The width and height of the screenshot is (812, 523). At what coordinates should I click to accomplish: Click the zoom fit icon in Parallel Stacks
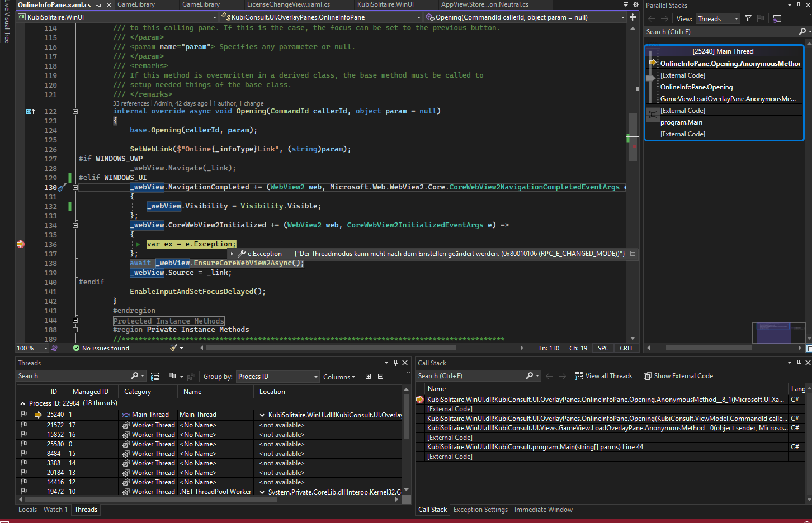click(x=653, y=115)
